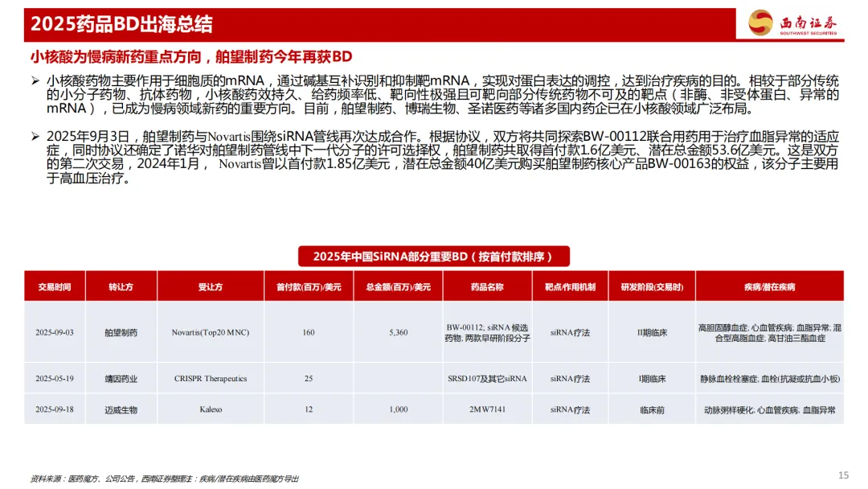Click the 2MW7141 drug name cell
The height and width of the screenshot is (489, 868).
(487, 409)
